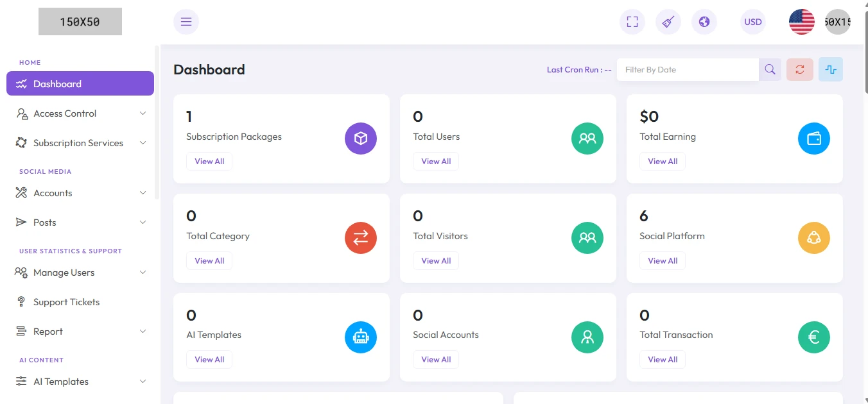The width and height of the screenshot is (868, 404).
Task: Click the AI Templates robot icon
Action: click(x=361, y=337)
